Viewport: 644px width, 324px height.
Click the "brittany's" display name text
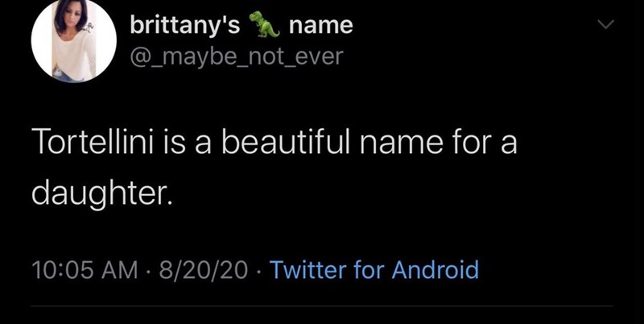[x=184, y=26]
